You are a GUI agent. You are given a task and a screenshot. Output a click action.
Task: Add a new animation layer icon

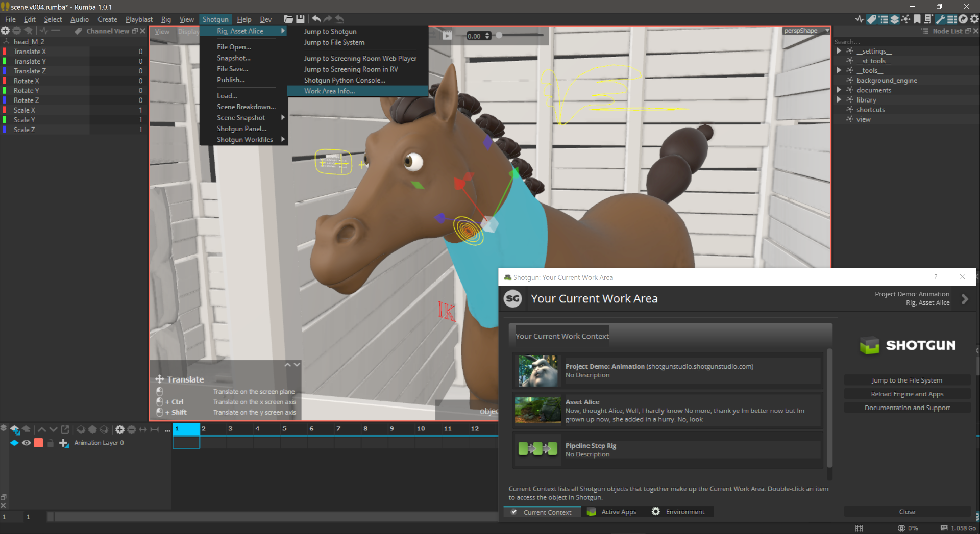pos(15,429)
